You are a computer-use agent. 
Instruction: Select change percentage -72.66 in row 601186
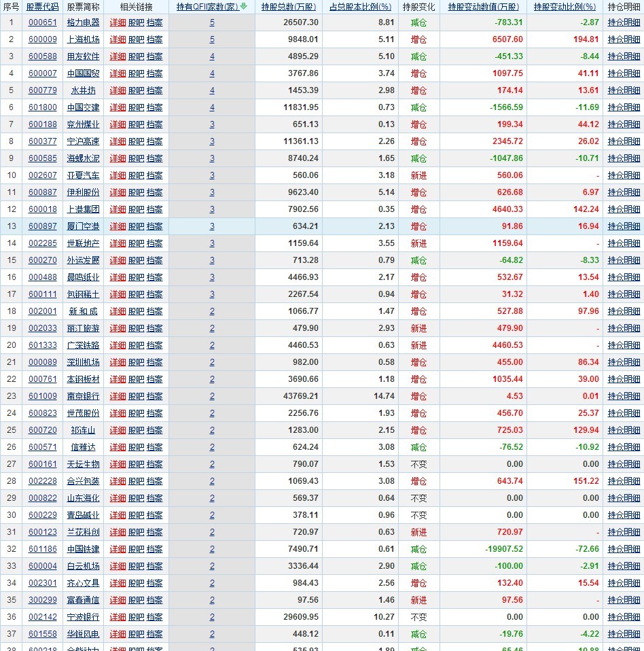coord(587,549)
